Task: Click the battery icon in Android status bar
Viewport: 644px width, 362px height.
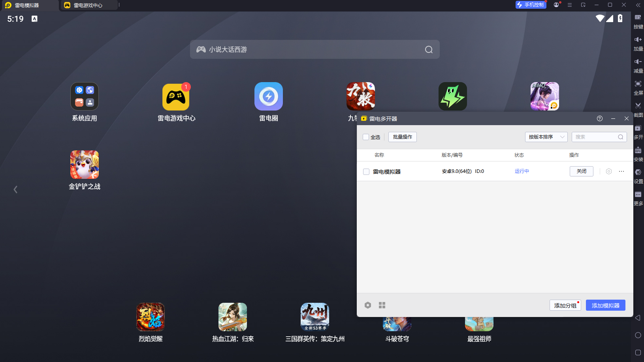Action: click(x=620, y=18)
